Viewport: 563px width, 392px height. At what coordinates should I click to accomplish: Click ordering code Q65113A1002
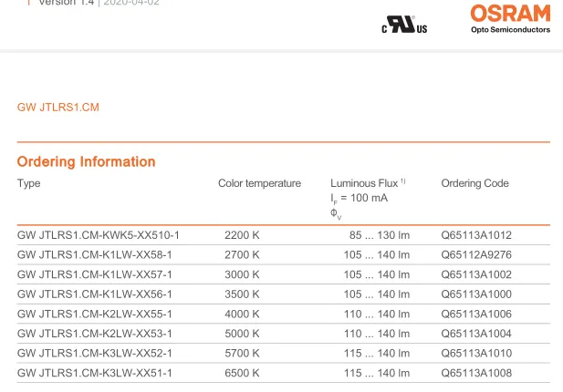click(x=475, y=274)
